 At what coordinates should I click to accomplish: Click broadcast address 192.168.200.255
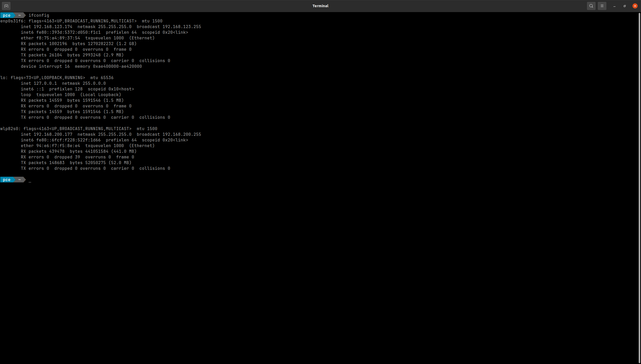click(x=182, y=134)
